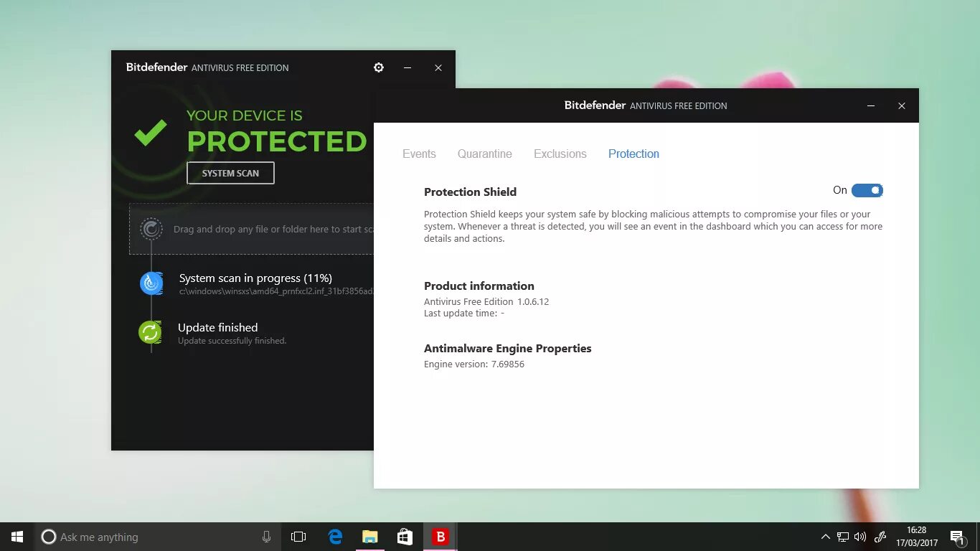Click the 'On' label beside the switch
The height and width of the screenshot is (551, 980).
pyautogui.click(x=840, y=190)
